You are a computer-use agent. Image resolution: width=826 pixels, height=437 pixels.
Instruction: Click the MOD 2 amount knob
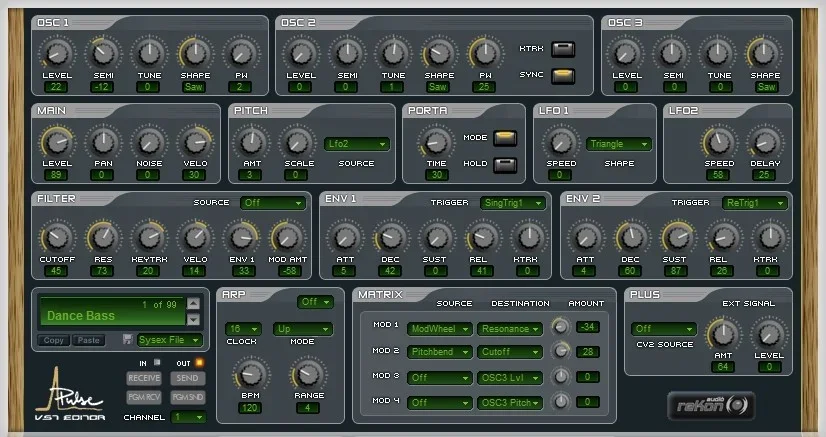[x=560, y=350]
